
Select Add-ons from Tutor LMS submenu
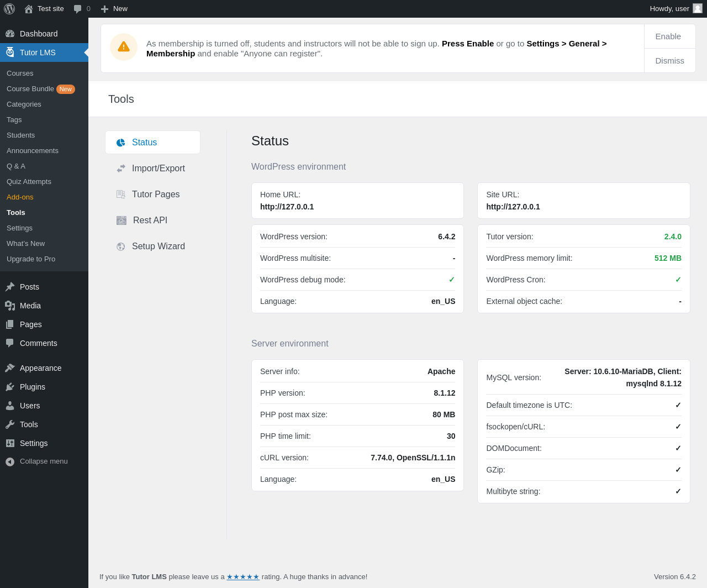click(x=20, y=197)
